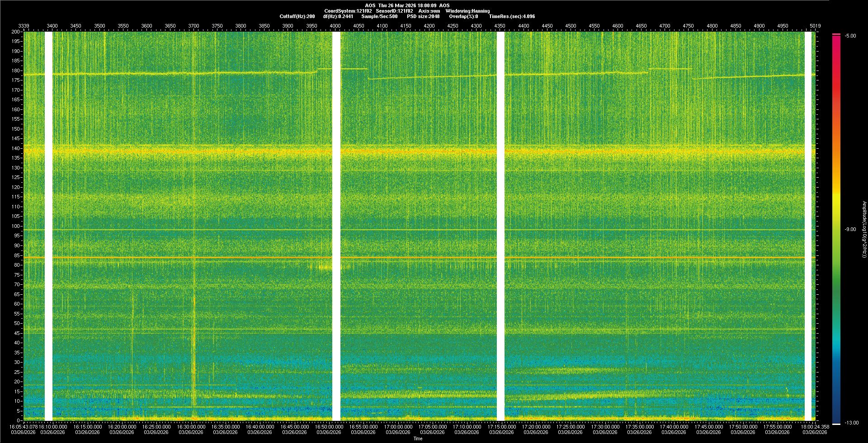Image resolution: width=868 pixels, height=443 pixels.
Task: Click the 17:00:00.000 time axis label
Action: (398, 426)
